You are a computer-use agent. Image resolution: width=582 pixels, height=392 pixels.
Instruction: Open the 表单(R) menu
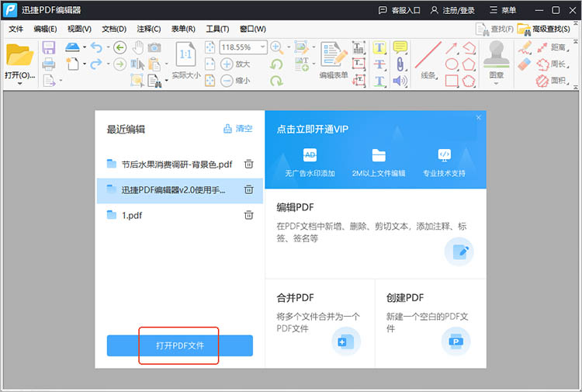point(183,29)
